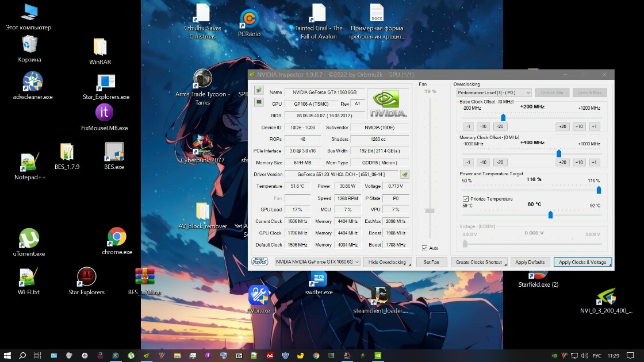Click Create Clocks Shortcut button
The width and height of the screenshot is (644, 362).
479,262
